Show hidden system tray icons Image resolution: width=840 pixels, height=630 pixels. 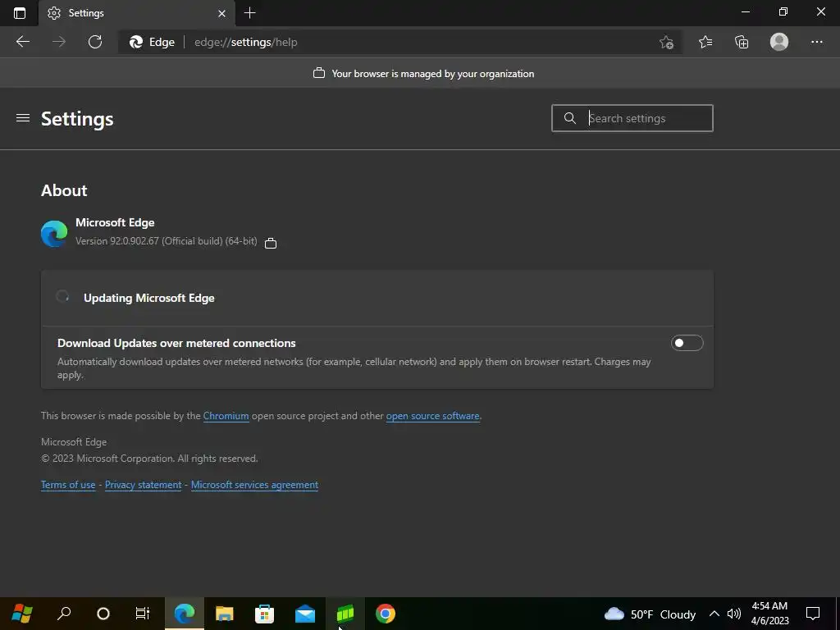(x=714, y=614)
